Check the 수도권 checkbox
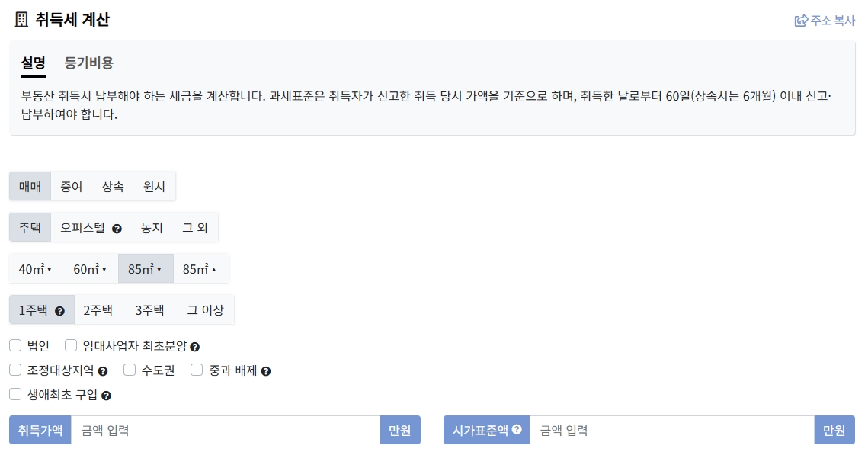 (x=130, y=370)
